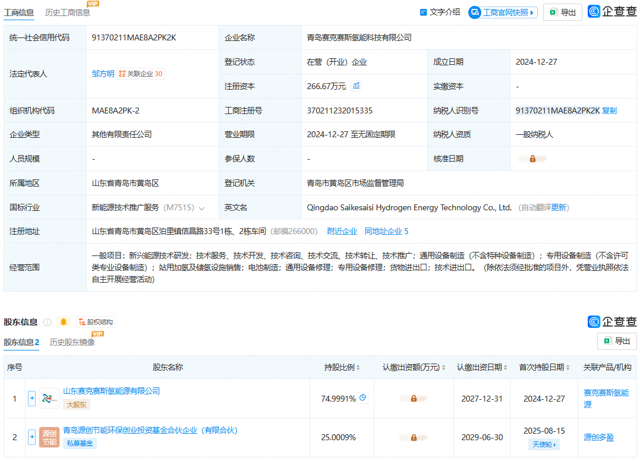Expand shareholder row 2 plus button
Image resolution: width=640 pixels, height=461 pixels.
(32, 437)
